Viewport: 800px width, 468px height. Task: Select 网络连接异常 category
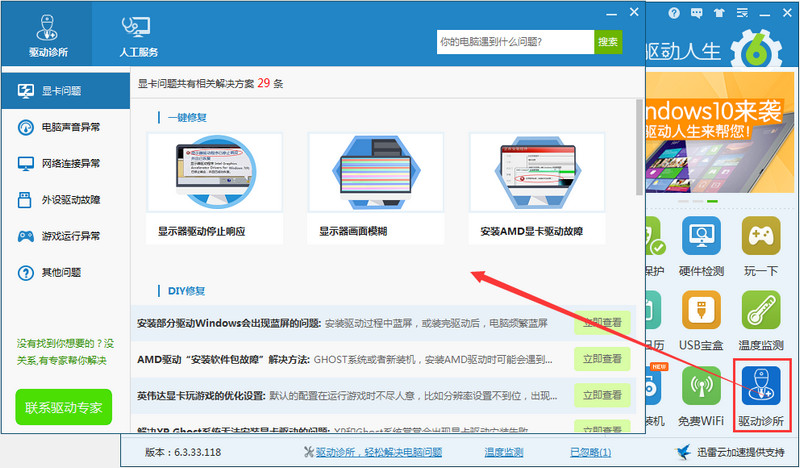pyautogui.click(x=65, y=163)
